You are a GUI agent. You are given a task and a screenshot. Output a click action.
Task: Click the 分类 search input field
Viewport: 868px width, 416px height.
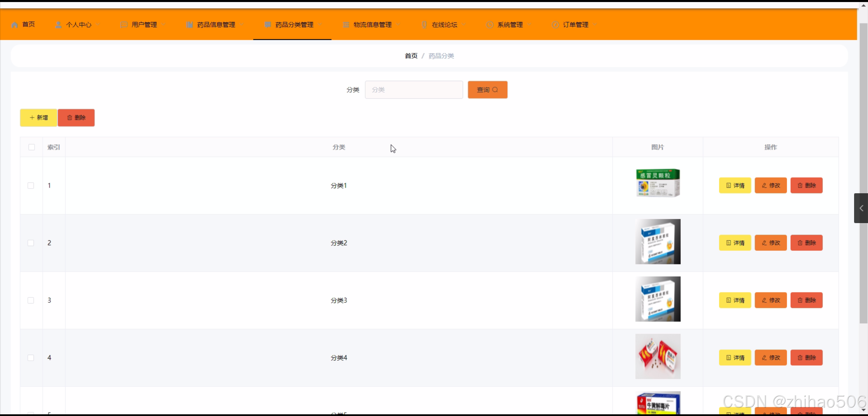[413, 90]
